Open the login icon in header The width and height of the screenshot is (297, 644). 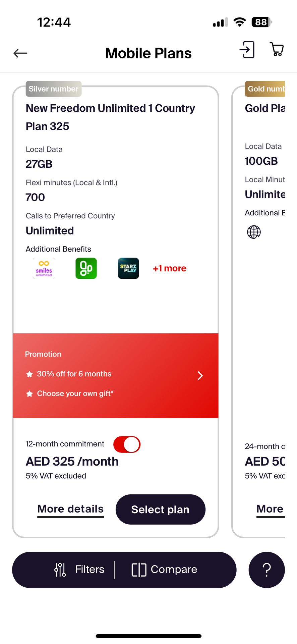[x=247, y=50]
